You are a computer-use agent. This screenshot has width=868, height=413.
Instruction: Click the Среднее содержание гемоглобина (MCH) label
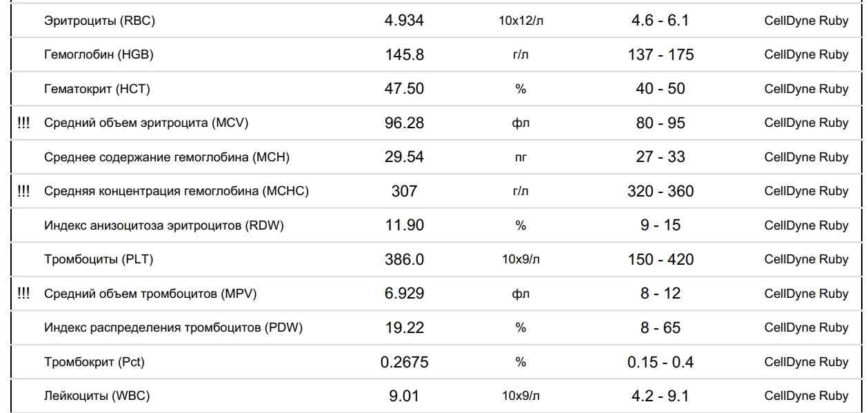click(x=167, y=157)
